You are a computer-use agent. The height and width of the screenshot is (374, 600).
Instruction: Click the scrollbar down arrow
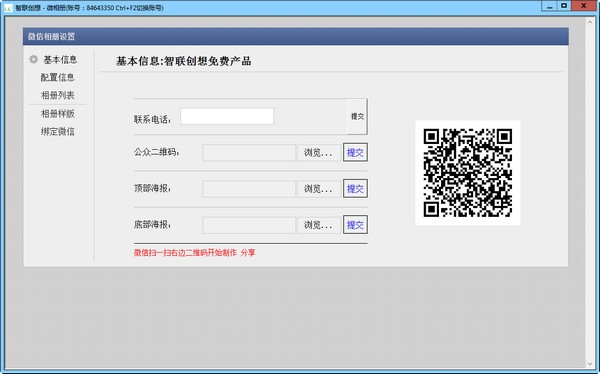590,364
